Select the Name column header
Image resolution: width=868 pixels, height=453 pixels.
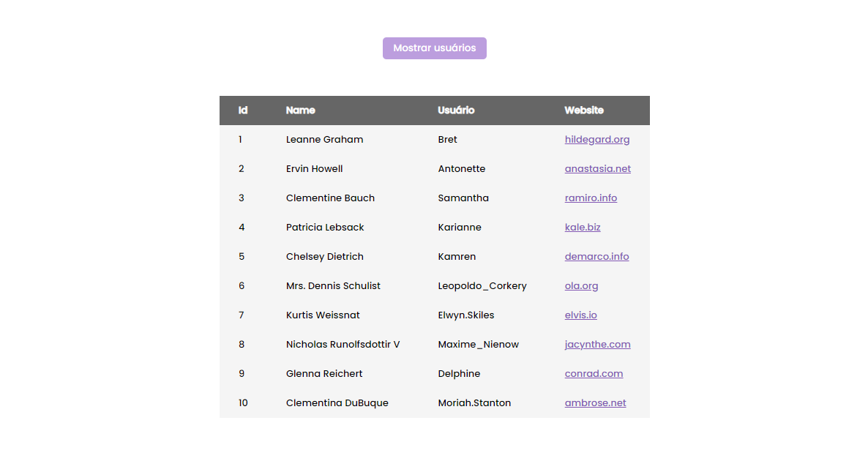pos(301,111)
